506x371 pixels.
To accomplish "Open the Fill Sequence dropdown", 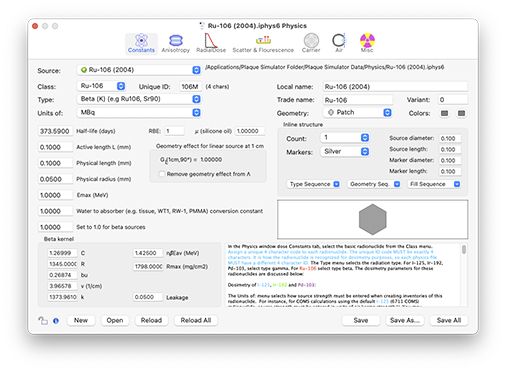I will point(434,184).
